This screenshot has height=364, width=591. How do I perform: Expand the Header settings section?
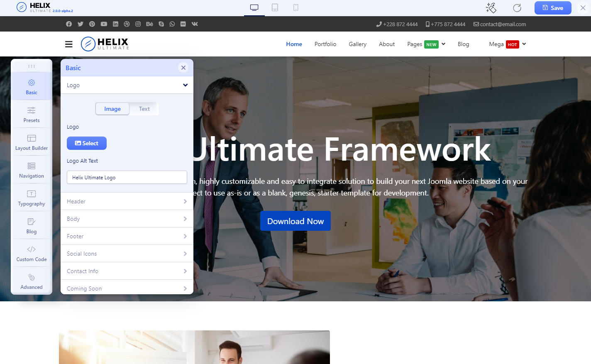[x=127, y=201]
